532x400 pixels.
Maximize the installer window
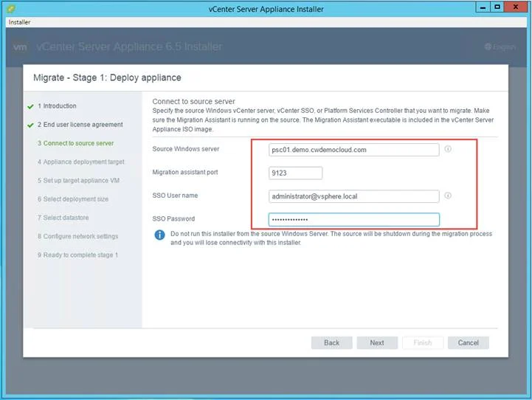pos(497,7)
